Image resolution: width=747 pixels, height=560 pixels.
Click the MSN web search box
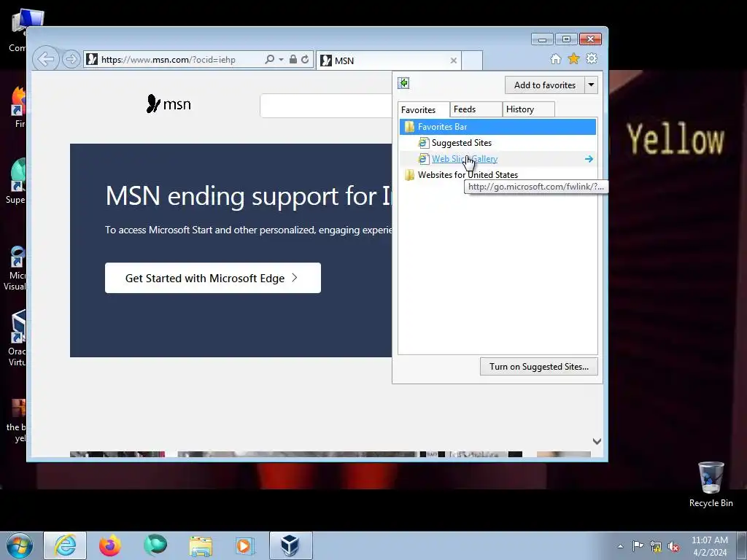326,106
